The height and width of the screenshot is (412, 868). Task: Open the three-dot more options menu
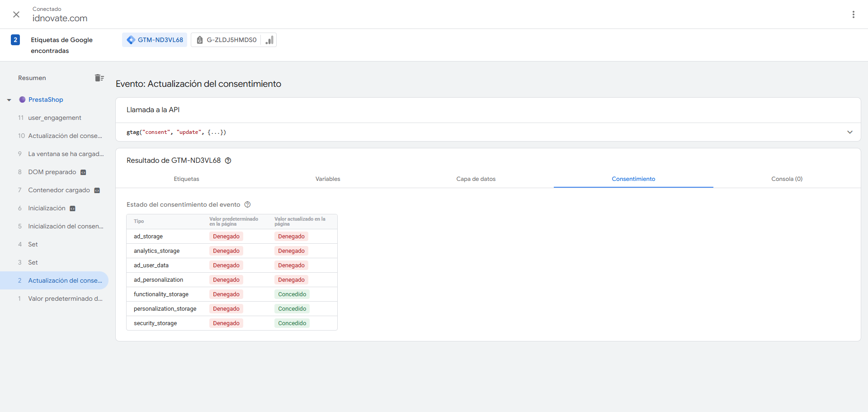[854, 14]
